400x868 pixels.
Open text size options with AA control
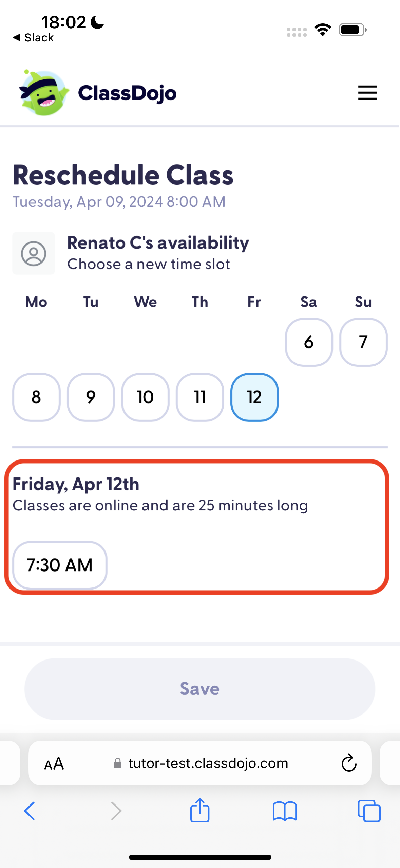(x=54, y=763)
